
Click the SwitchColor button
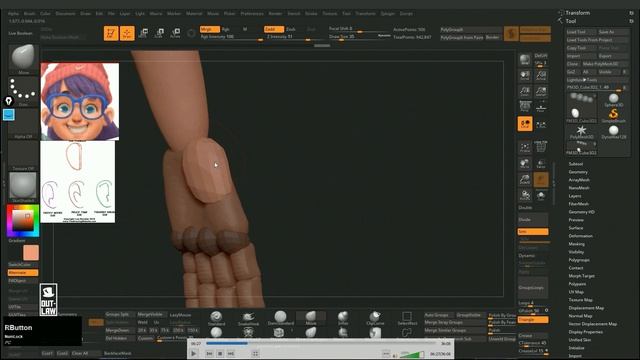23,264
